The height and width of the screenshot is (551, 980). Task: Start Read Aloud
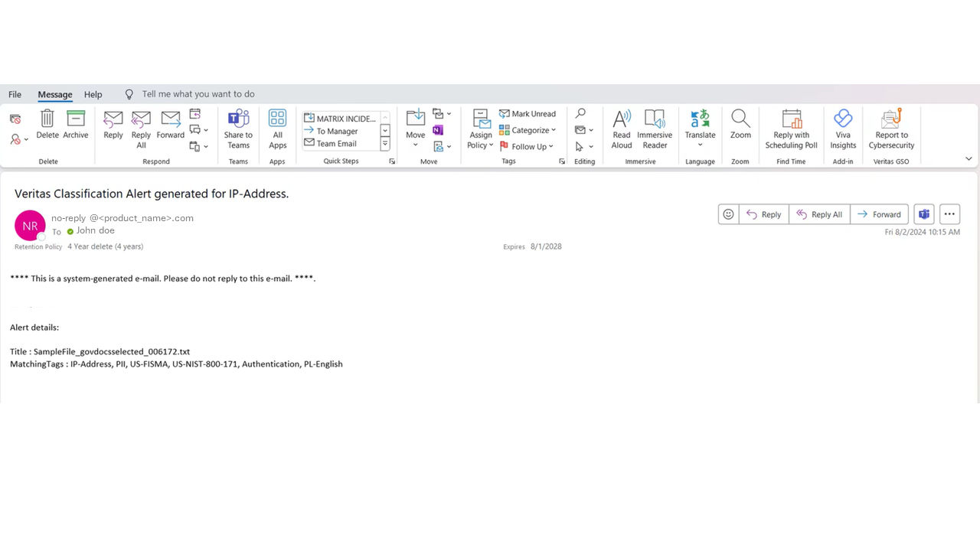(622, 129)
